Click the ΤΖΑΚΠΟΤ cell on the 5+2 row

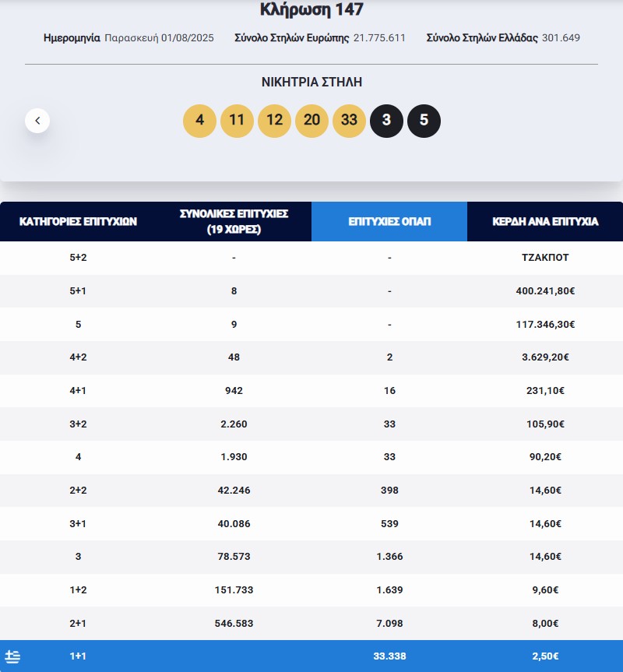coord(545,257)
